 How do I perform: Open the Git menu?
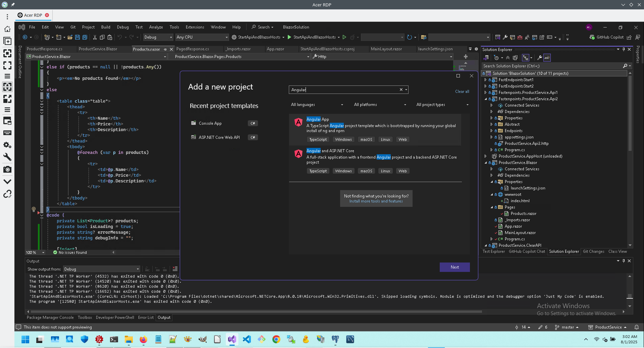click(73, 27)
